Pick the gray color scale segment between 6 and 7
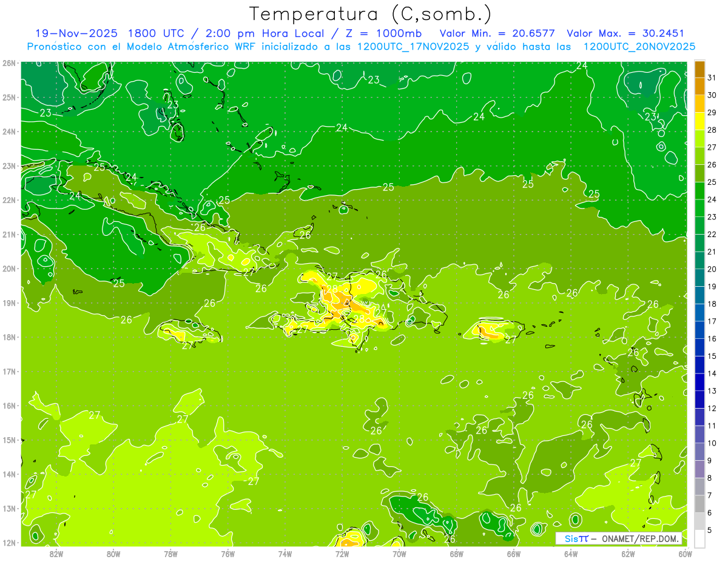The height and width of the screenshot is (562, 728). 699,504
